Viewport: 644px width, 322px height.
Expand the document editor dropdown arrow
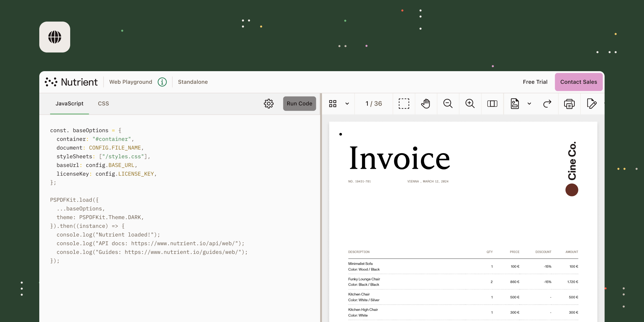tap(529, 104)
